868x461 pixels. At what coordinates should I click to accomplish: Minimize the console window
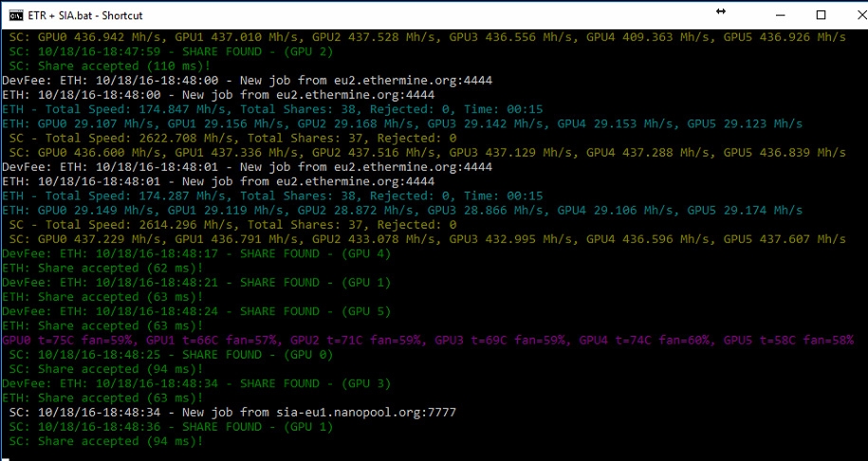click(x=781, y=15)
